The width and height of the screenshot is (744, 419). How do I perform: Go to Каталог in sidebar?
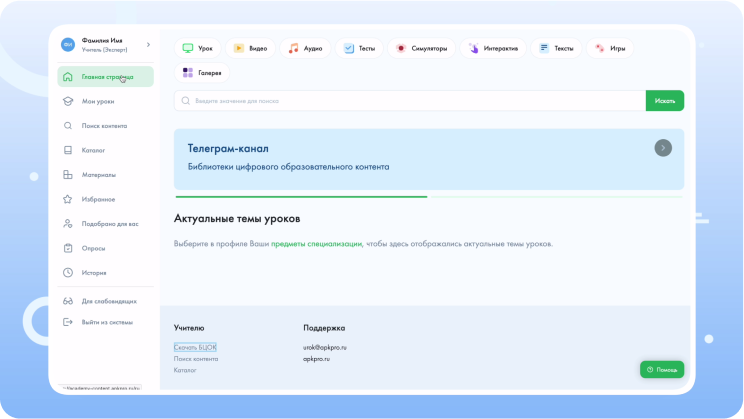pyautogui.click(x=93, y=150)
